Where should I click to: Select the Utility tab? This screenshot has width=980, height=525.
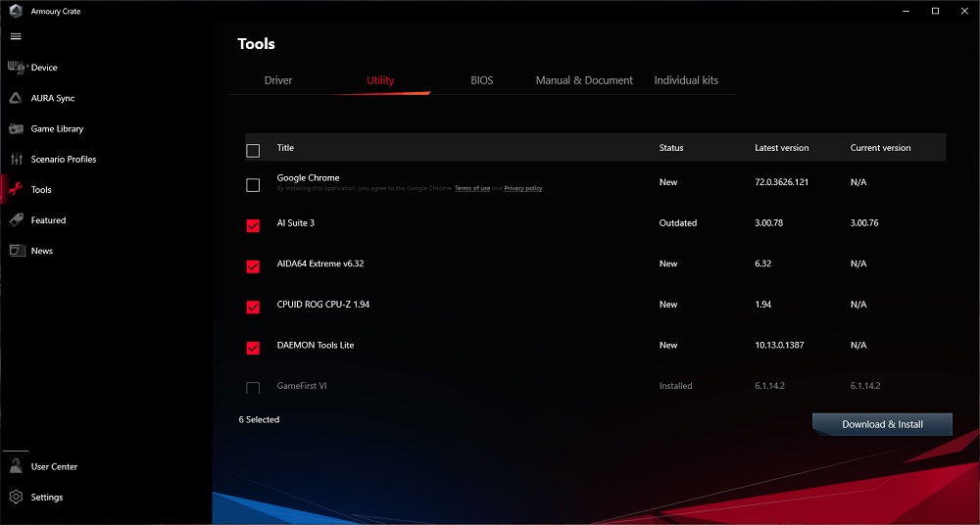[380, 80]
